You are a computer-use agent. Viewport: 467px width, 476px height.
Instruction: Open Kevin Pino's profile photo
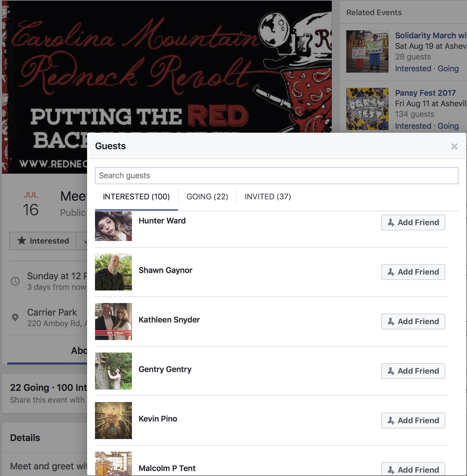coord(113,421)
